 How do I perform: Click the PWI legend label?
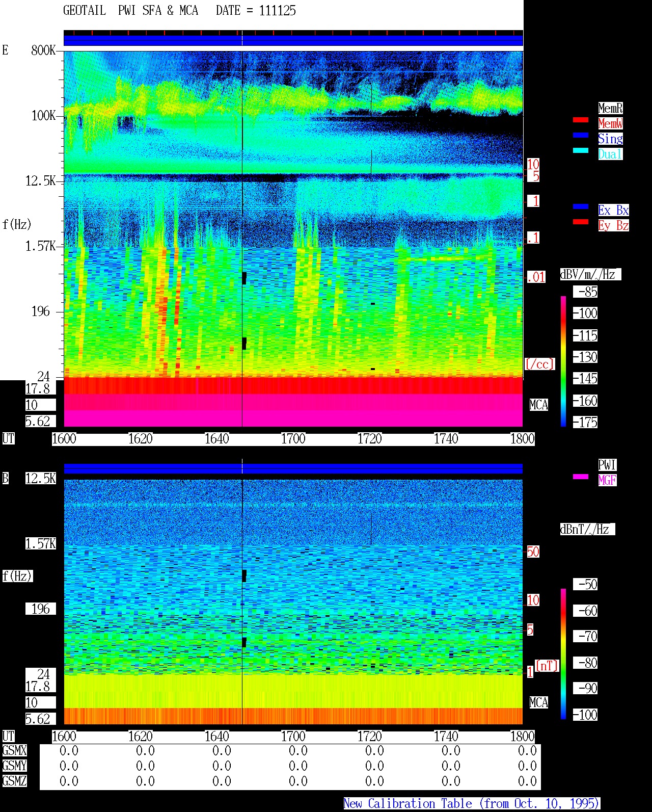[x=607, y=465]
